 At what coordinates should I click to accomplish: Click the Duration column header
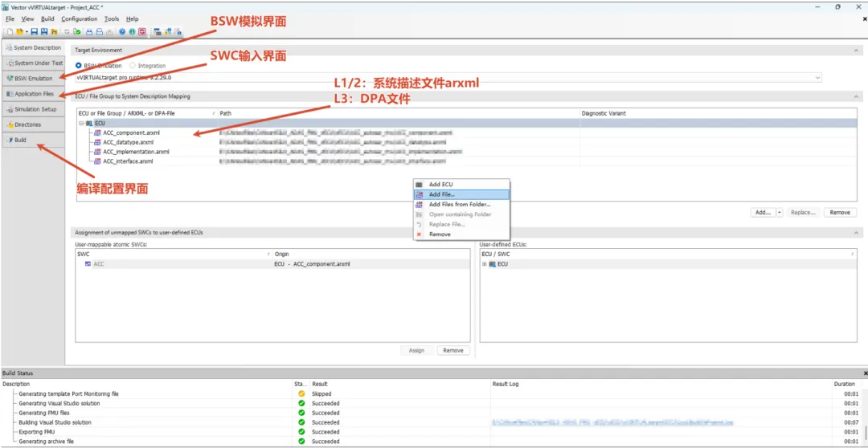coord(845,384)
